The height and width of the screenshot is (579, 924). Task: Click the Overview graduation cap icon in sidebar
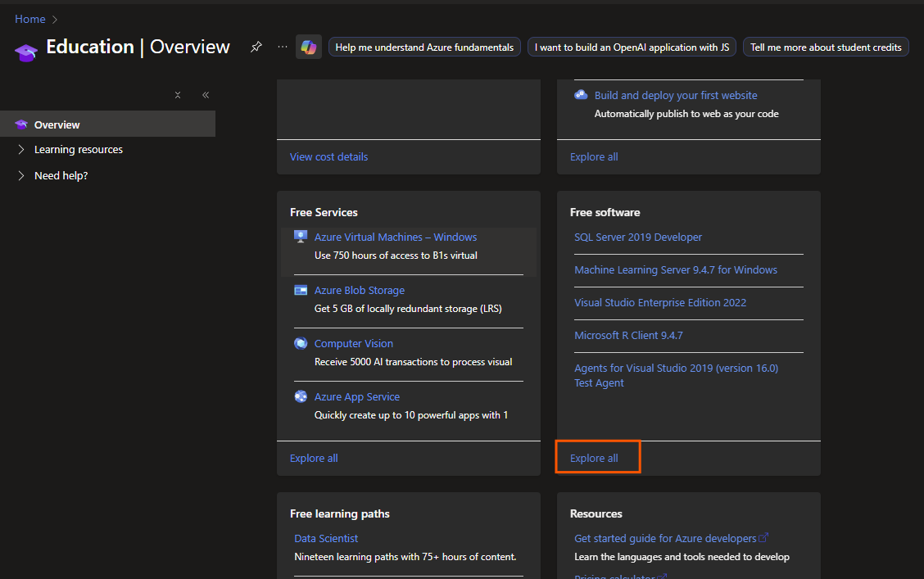tap(21, 124)
